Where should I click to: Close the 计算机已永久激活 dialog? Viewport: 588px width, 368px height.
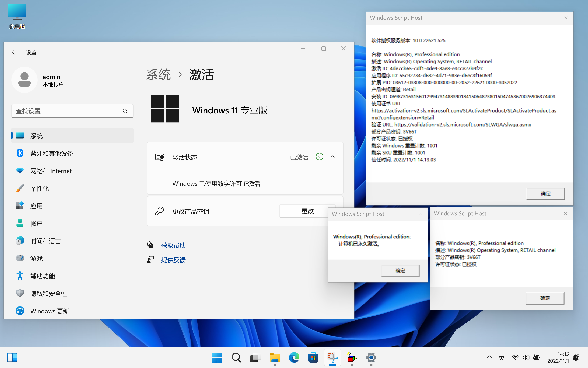pyautogui.click(x=421, y=214)
